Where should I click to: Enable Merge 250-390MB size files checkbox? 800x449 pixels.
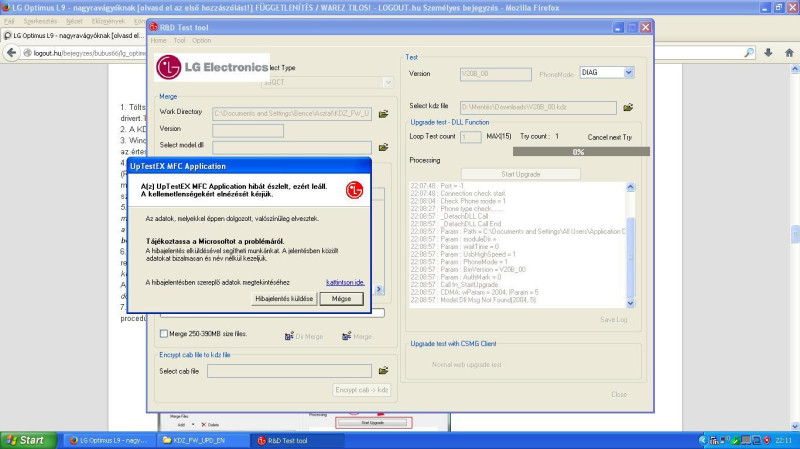click(x=163, y=334)
